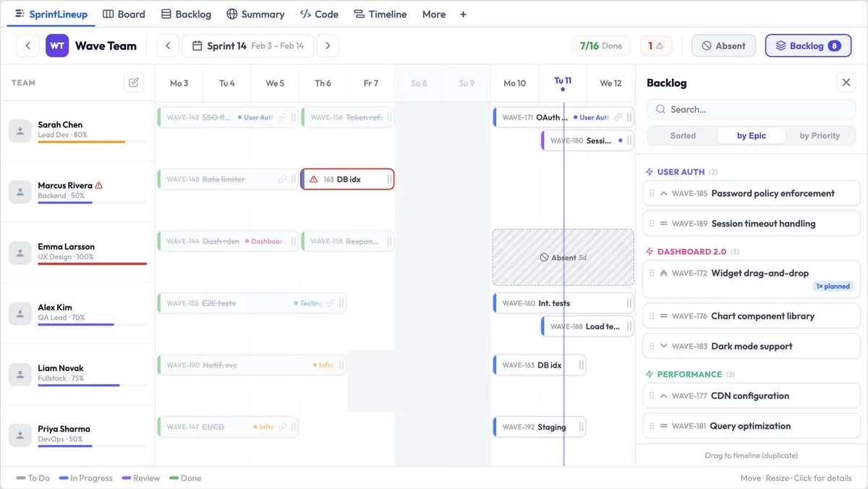
Task: Click the low priority chevron on WAVE-183
Action: click(x=663, y=346)
